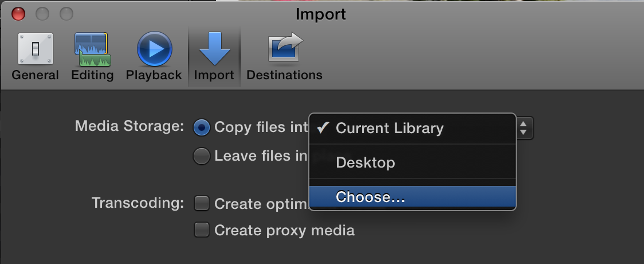
Task: Enable Create proxy media checkbox
Action: (x=201, y=230)
